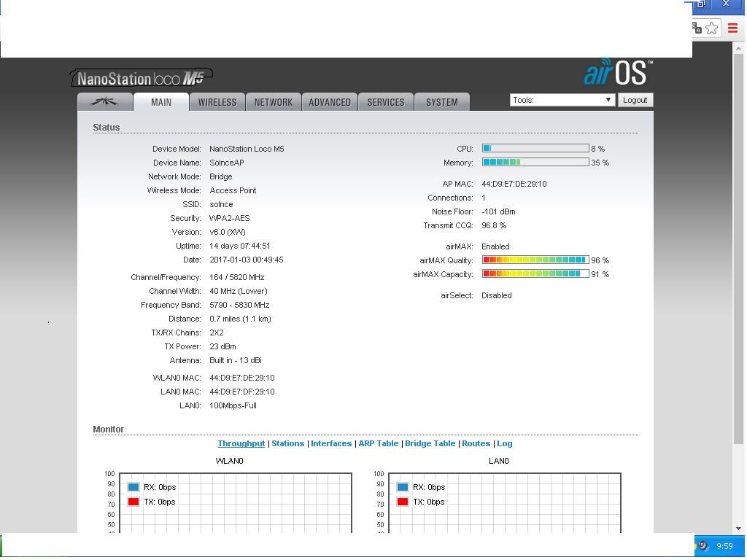747x560 pixels.
Task: Click the Distance value "0.7 miles (1.1 km)"
Action: point(241,319)
